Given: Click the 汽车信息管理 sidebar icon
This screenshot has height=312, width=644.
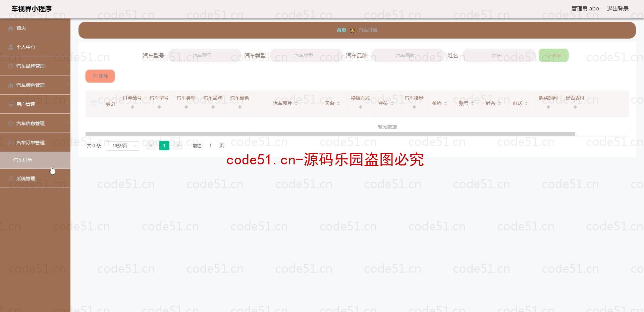Looking at the screenshot, I should pos(11,124).
